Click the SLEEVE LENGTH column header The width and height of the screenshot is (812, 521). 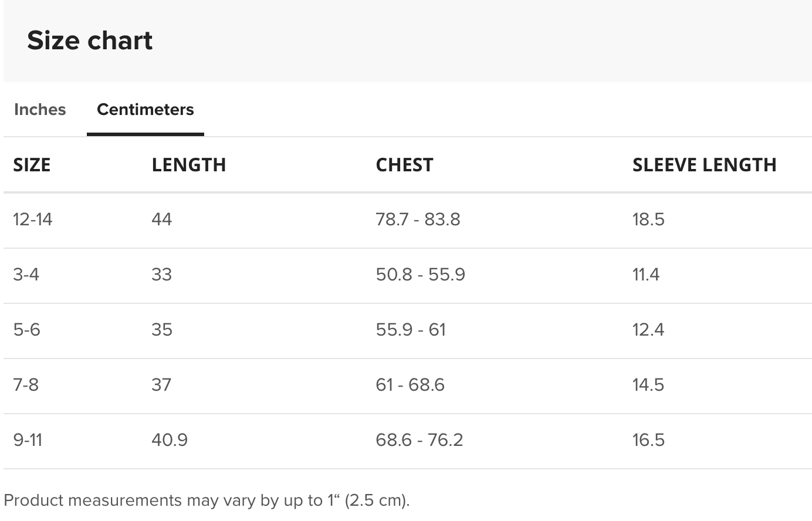705,165
